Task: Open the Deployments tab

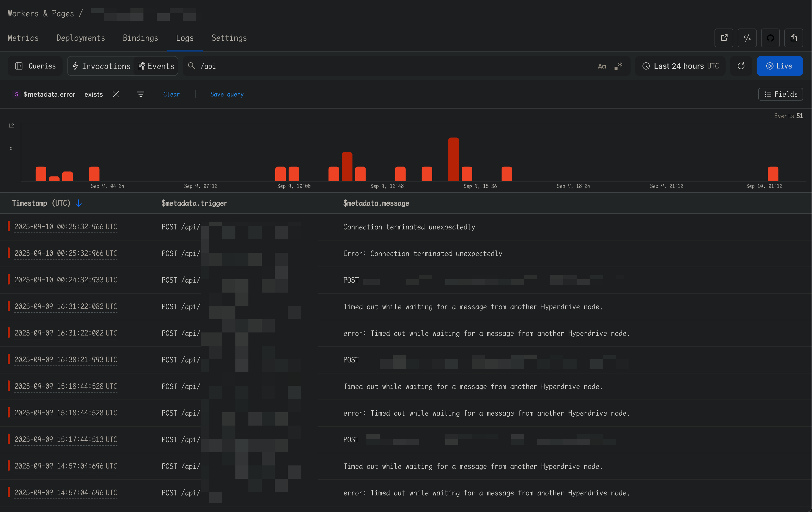Action: click(81, 38)
